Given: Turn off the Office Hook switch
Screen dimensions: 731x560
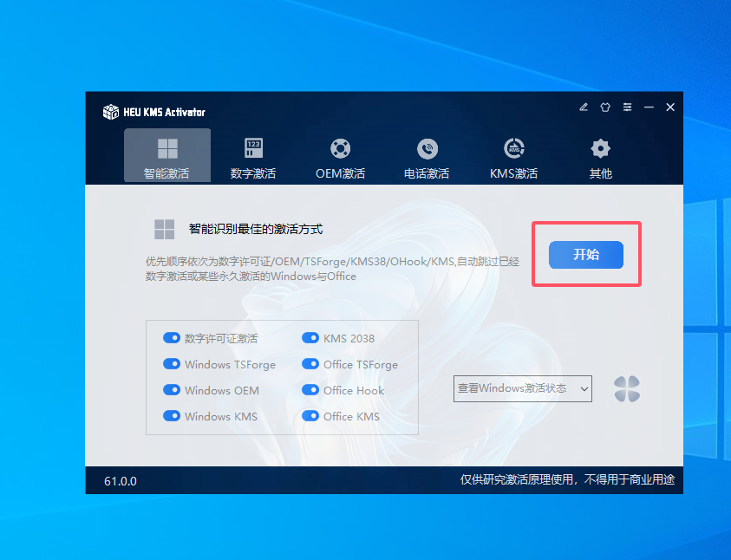Looking at the screenshot, I should [310, 390].
